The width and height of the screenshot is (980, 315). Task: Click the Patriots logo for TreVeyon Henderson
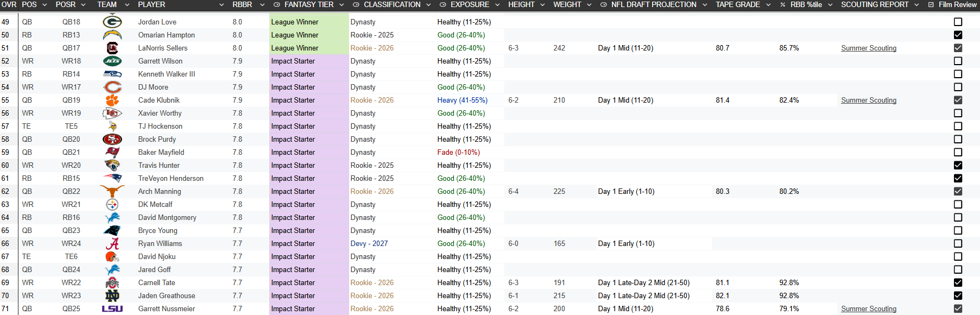point(112,178)
